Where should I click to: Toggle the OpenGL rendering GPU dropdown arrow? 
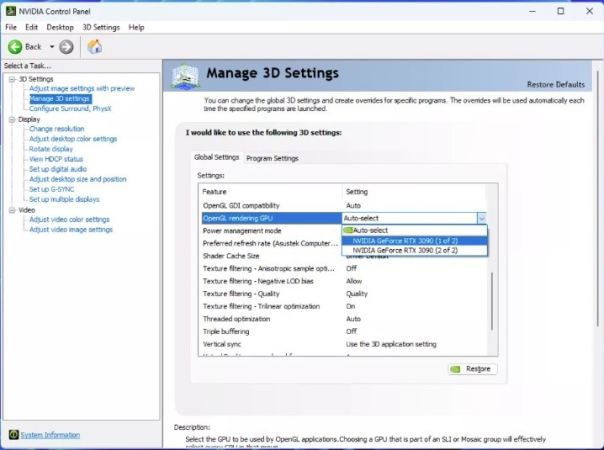coord(482,218)
